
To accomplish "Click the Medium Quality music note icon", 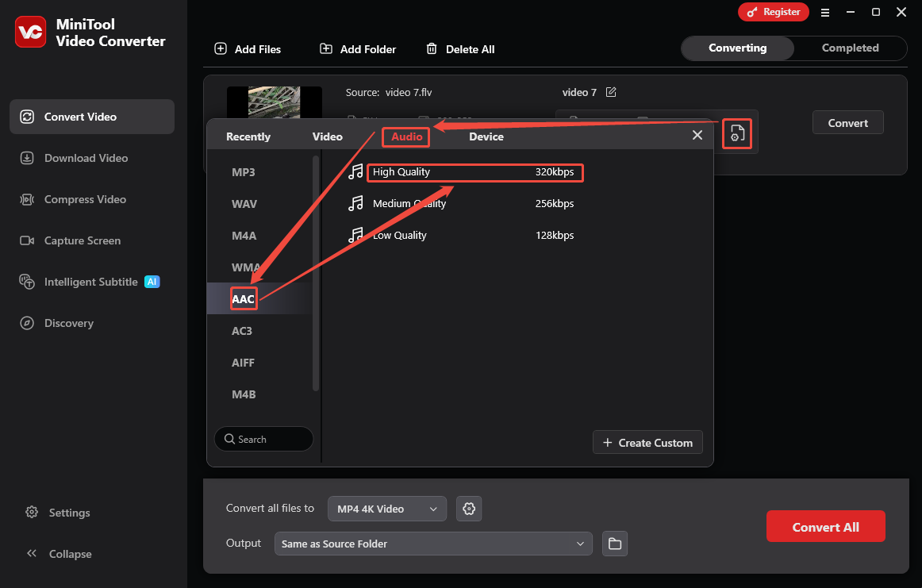I will coord(355,203).
